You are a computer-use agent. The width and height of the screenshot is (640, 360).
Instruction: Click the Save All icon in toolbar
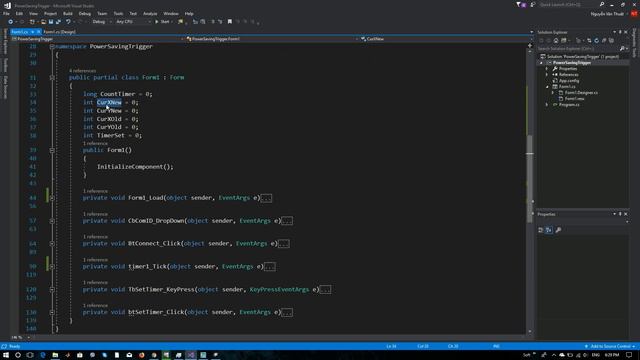coord(58,22)
